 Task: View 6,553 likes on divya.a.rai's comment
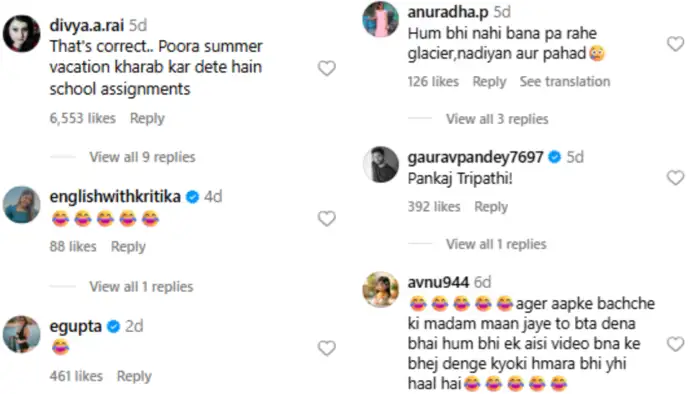(x=83, y=118)
